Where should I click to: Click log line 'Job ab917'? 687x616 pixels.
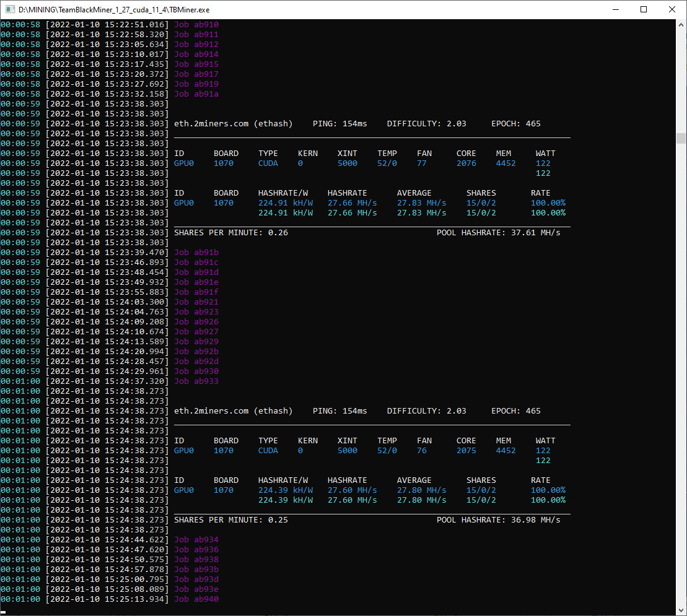coord(196,74)
